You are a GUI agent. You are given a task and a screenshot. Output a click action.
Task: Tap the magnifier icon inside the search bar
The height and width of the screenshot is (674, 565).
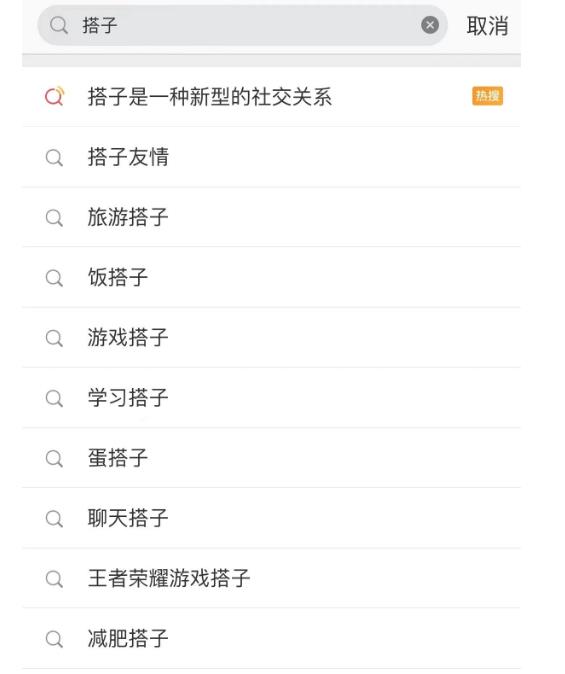pyautogui.click(x=58, y=25)
